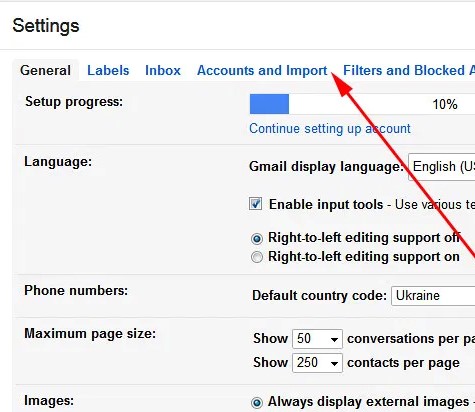475x412 pixels.
Task: Open the Accounts and Import tab
Action: coord(262,70)
